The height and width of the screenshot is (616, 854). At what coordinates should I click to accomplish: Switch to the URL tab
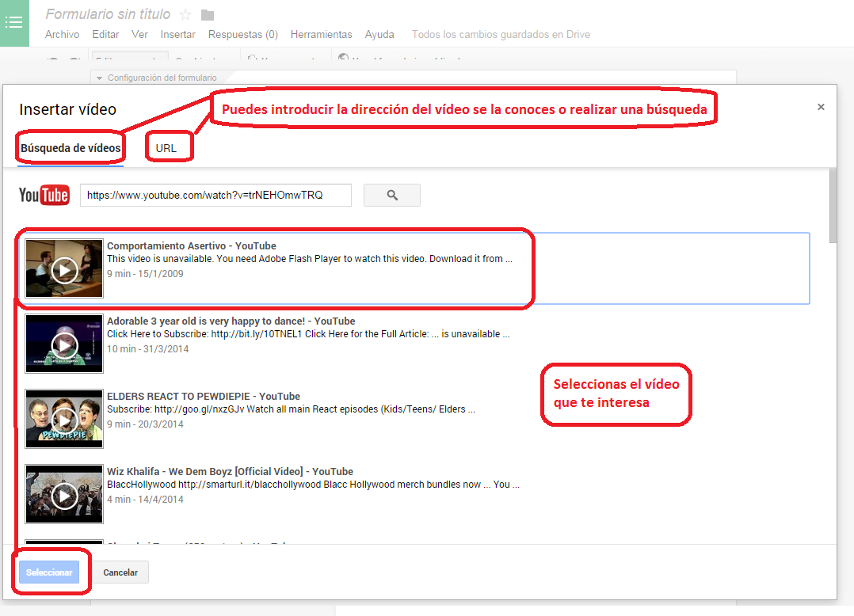click(x=166, y=148)
